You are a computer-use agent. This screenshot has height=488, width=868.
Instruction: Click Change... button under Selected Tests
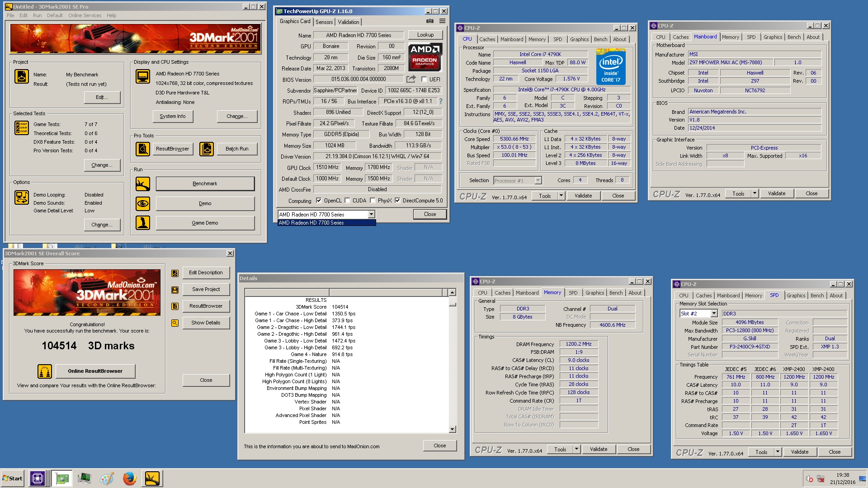102,165
